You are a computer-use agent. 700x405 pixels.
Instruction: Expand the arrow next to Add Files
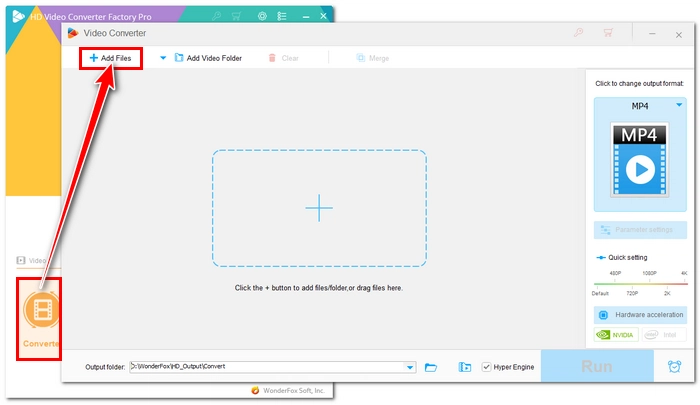163,58
